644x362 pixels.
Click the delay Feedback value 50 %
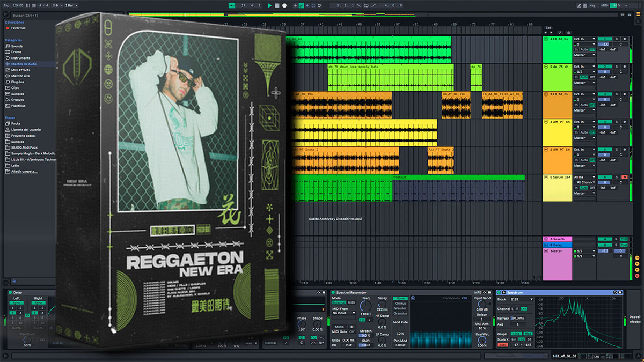pos(27,345)
